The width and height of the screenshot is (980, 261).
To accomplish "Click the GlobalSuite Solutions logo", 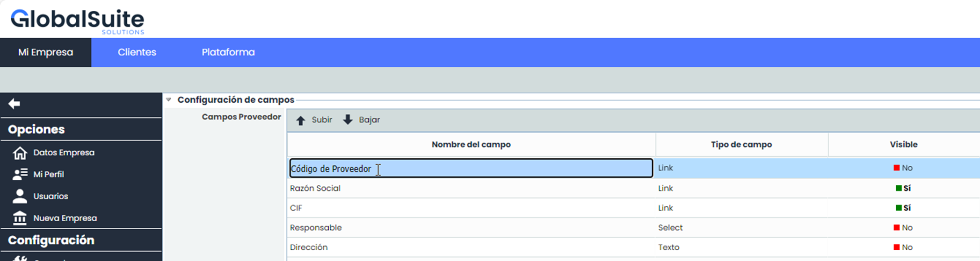I will click(x=78, y=21).
